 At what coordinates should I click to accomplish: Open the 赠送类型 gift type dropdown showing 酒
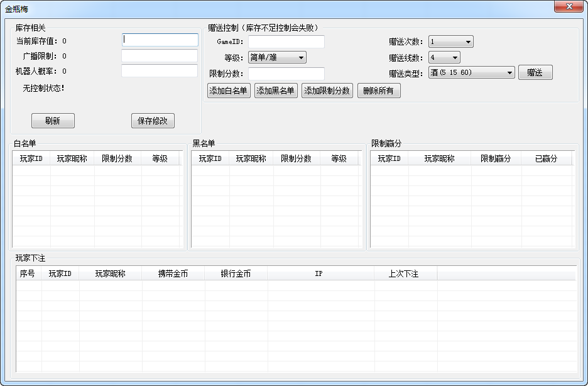(471, 72)
